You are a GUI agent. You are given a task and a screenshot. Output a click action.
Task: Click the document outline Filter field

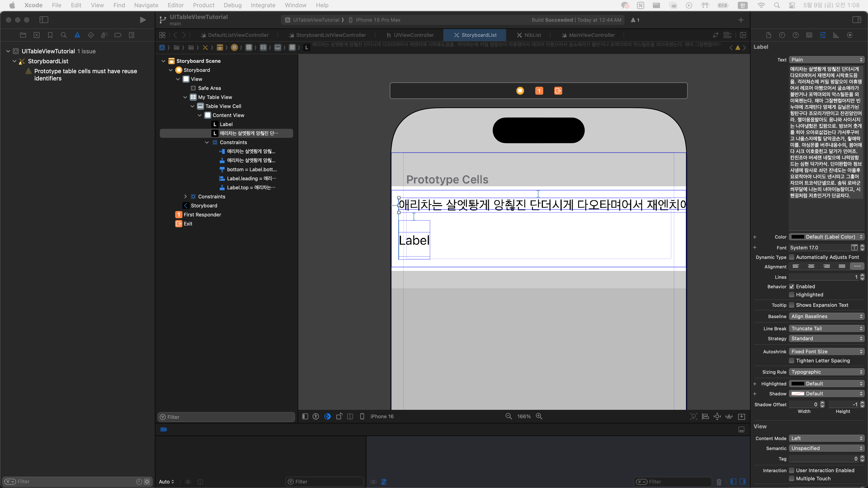point(226,417)
